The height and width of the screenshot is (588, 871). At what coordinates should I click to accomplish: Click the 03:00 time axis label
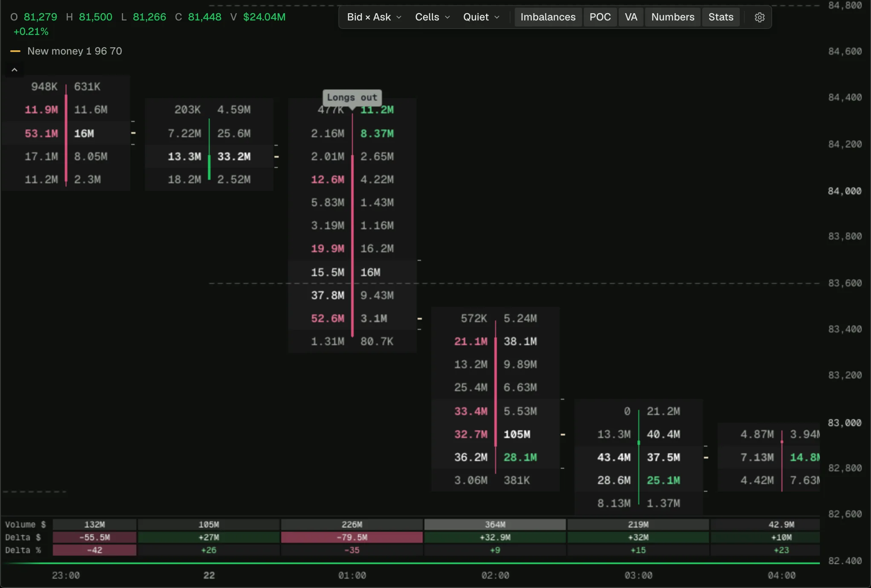click(x=638, y=575)
